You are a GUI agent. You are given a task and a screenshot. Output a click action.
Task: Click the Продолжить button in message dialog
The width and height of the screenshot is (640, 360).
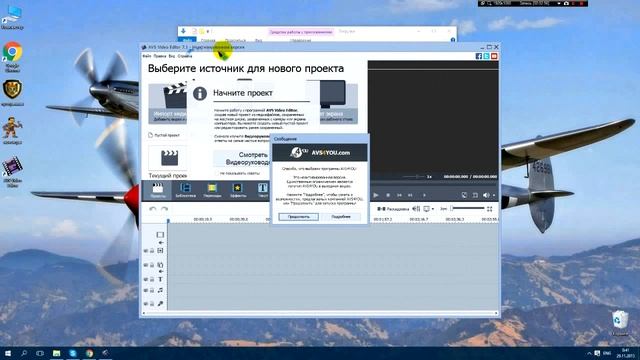pos(298,217)
